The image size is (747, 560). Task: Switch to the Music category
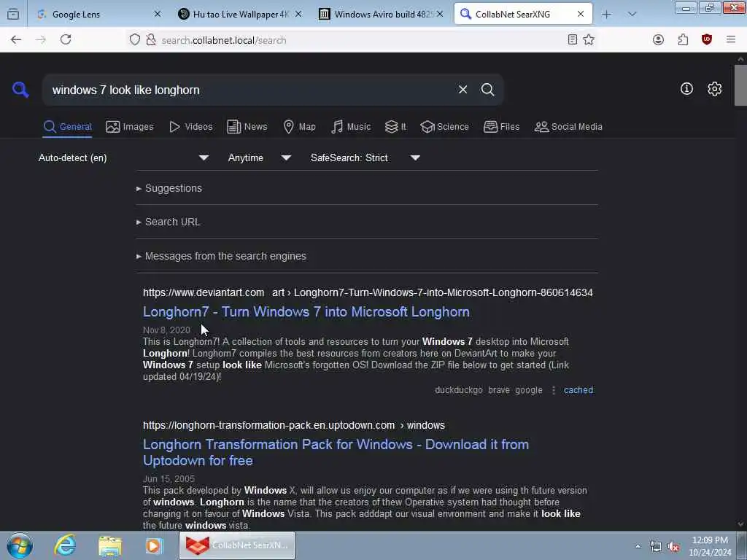pyautogui.click(x=351, y=127)
